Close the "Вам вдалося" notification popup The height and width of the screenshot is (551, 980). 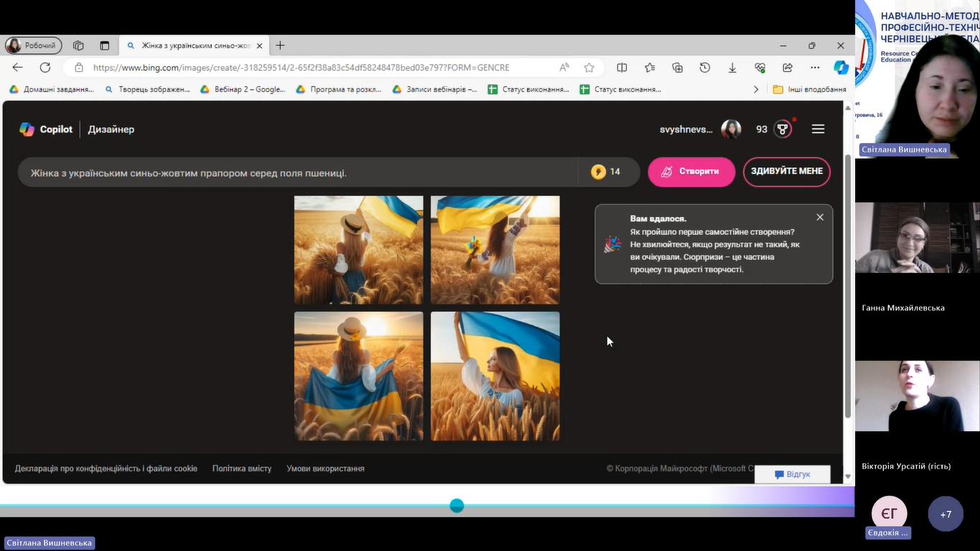click(820, 217)
